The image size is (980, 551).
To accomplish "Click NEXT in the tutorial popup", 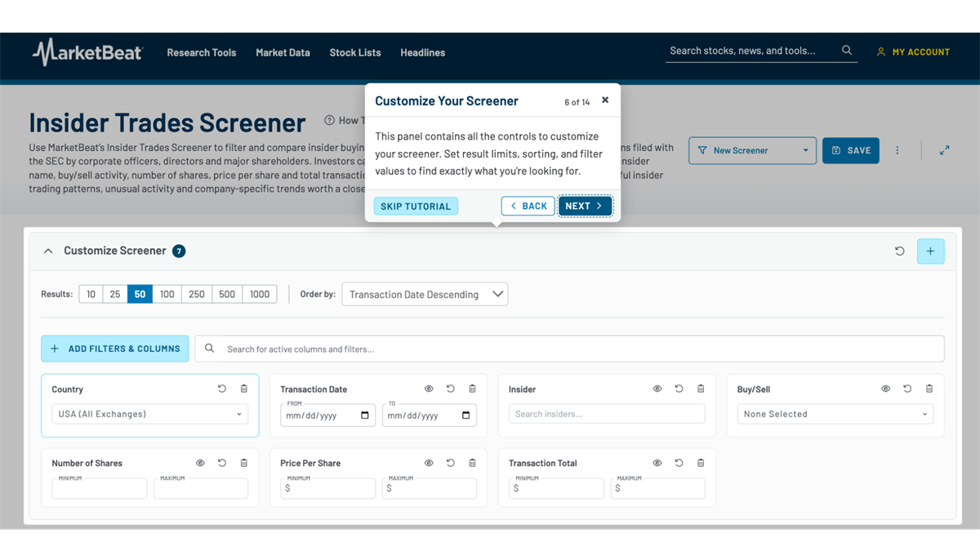I will point(586,206).
